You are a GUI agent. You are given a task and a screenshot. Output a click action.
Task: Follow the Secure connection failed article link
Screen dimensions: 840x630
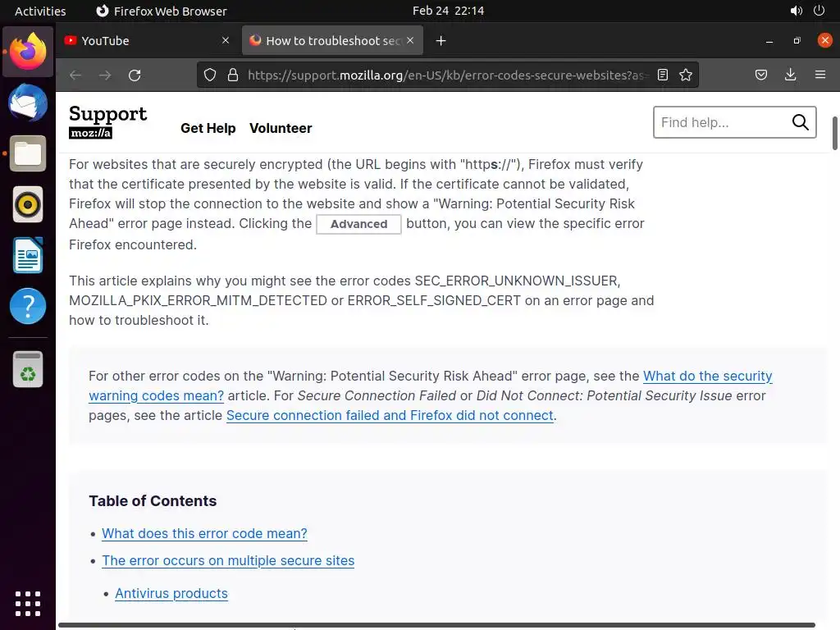coord(390,416)
